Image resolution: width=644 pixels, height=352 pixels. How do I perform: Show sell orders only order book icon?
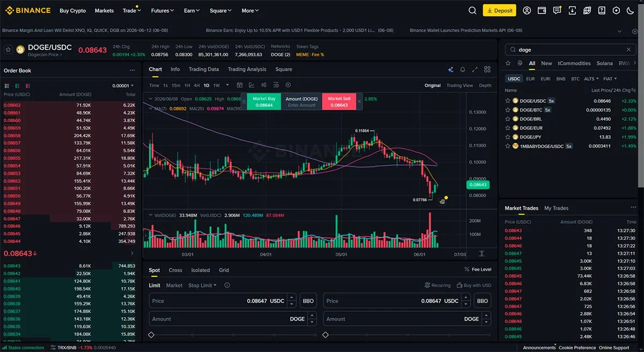coord(27,85)
